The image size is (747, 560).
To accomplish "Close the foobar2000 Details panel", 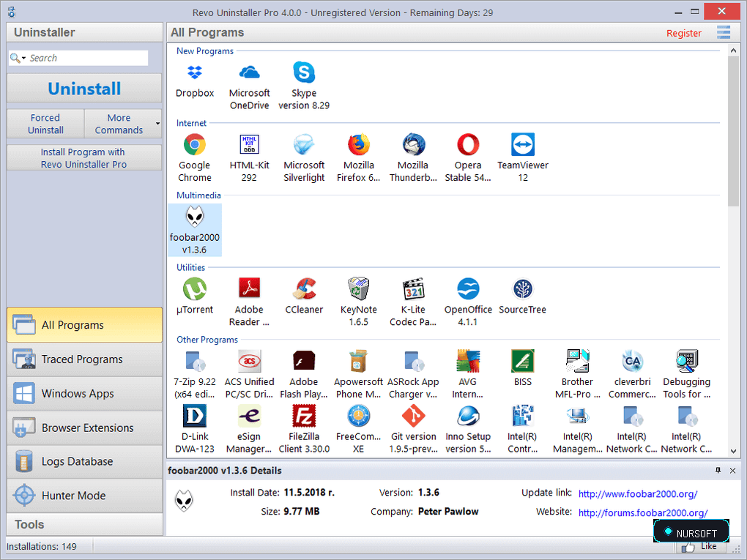I will (x=732, y=471).
